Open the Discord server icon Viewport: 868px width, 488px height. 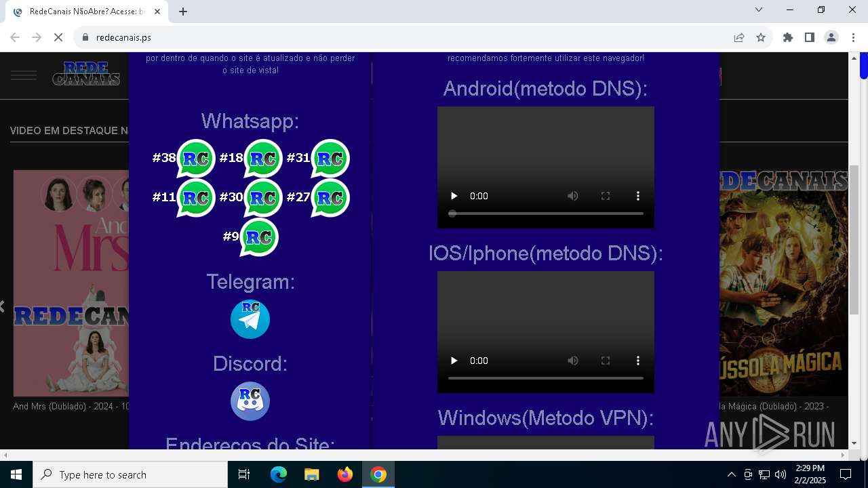click(250, 401)
